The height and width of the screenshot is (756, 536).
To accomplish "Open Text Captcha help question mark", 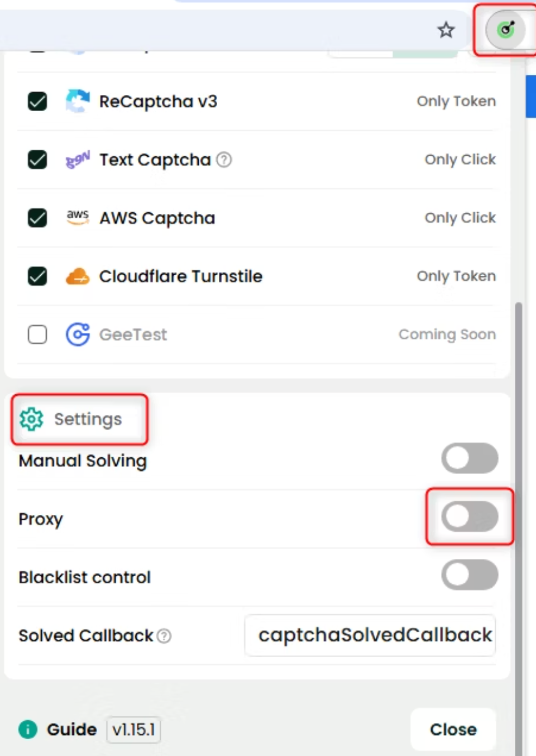I will tap(224, 160).
